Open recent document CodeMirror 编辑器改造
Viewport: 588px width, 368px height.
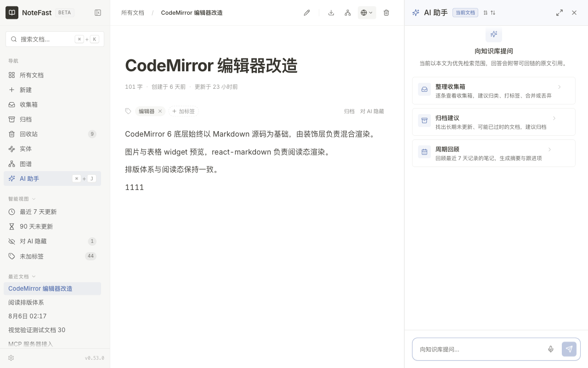click(52, 288)
